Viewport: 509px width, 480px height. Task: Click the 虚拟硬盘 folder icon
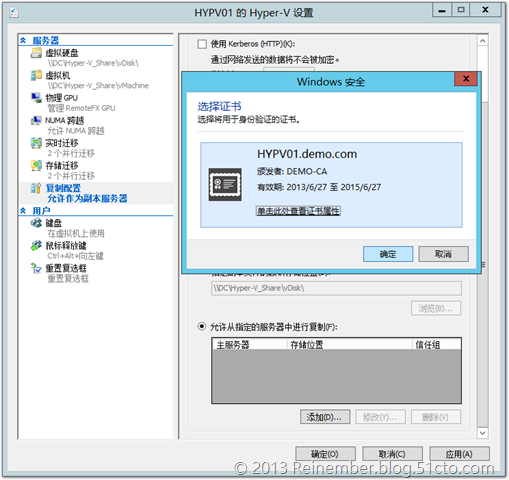coord(36,53)
